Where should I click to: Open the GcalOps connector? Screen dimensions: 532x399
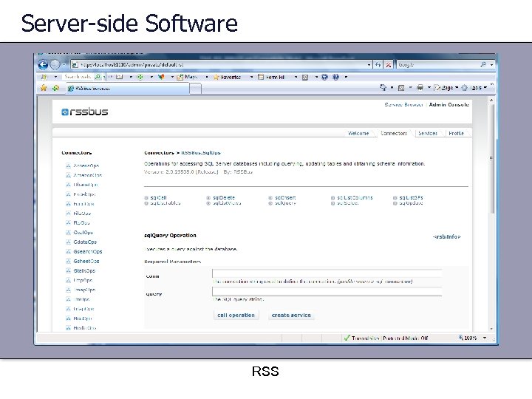[83, 233]
